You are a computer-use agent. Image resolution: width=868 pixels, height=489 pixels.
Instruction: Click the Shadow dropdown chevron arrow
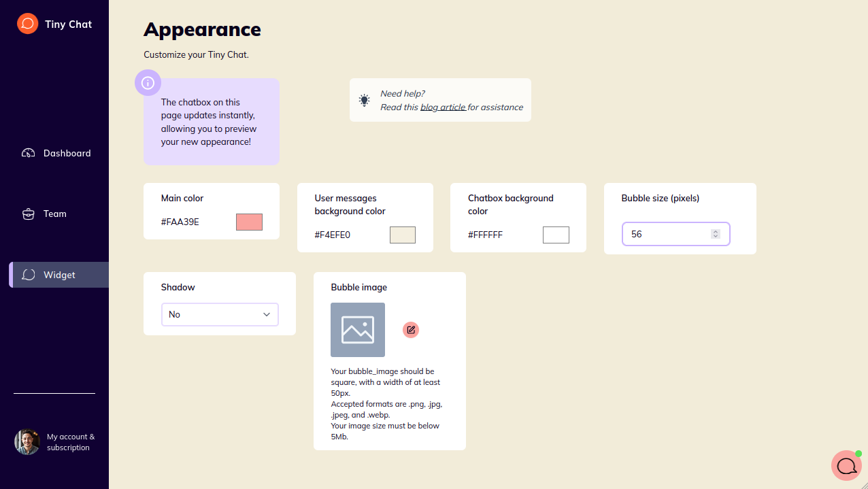click(267, 314)
